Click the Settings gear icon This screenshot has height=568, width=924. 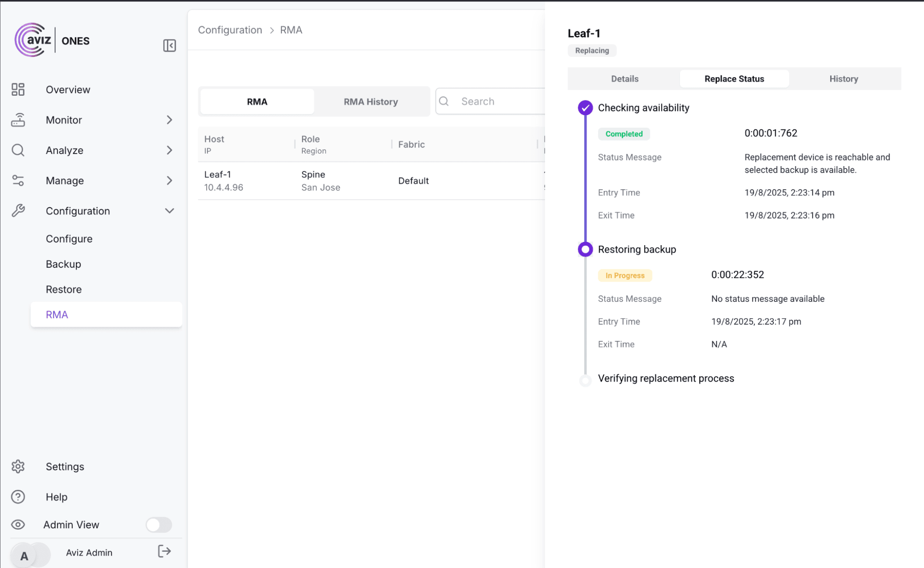click(18, 466)
